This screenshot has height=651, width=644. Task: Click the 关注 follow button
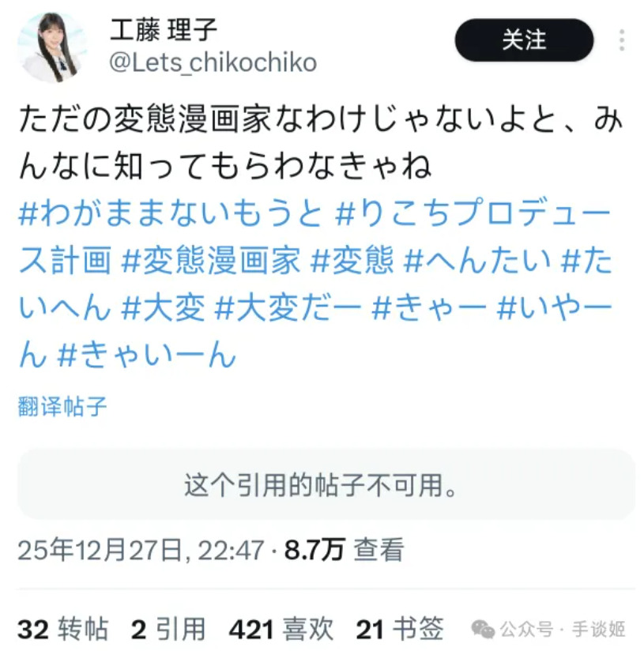coord(524,40)
